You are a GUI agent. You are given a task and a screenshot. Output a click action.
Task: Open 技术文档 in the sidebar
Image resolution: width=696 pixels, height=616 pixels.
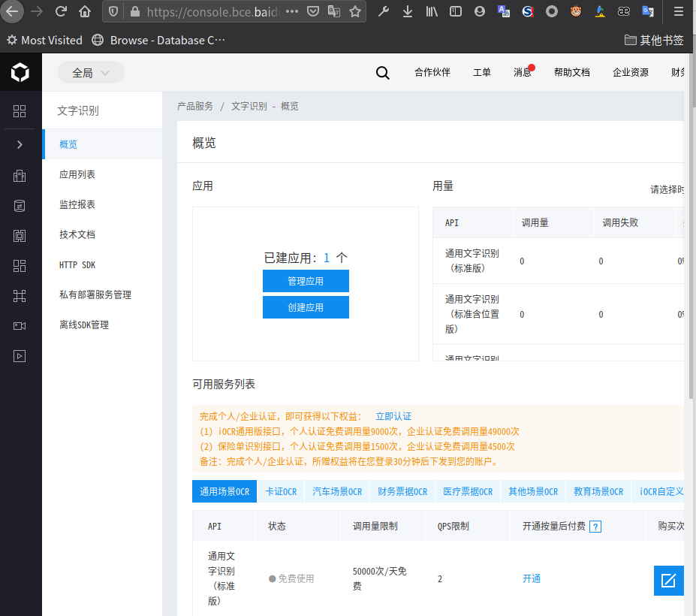[102, 234]
